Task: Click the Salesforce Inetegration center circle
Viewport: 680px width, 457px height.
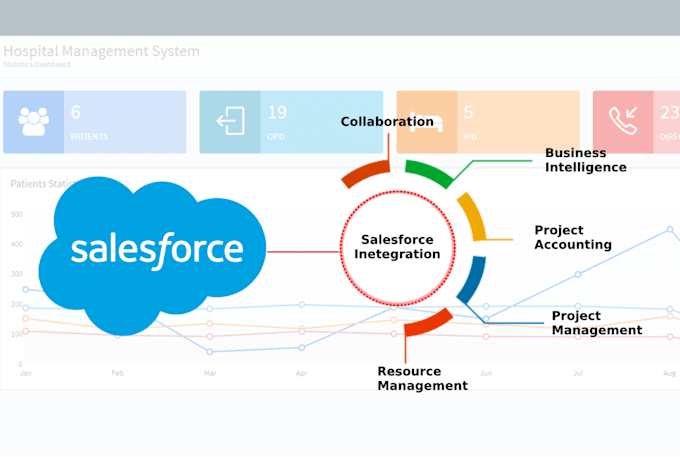Action: [397, 247]
